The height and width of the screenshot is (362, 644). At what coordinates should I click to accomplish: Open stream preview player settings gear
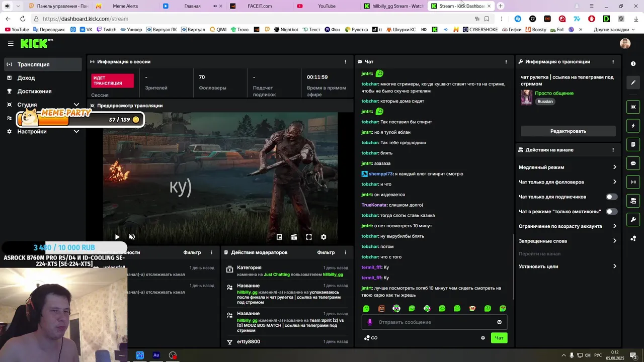coord(324,237)
